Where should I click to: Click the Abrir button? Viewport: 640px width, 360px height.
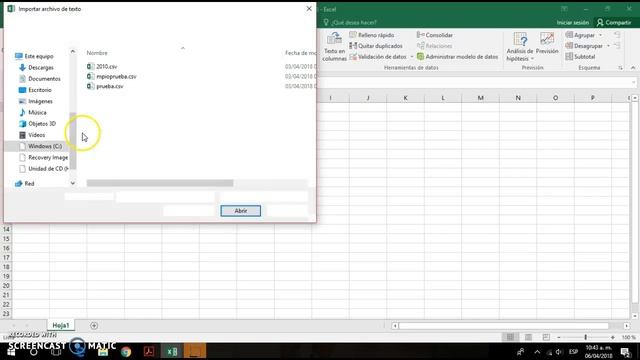tap(240, 211)
